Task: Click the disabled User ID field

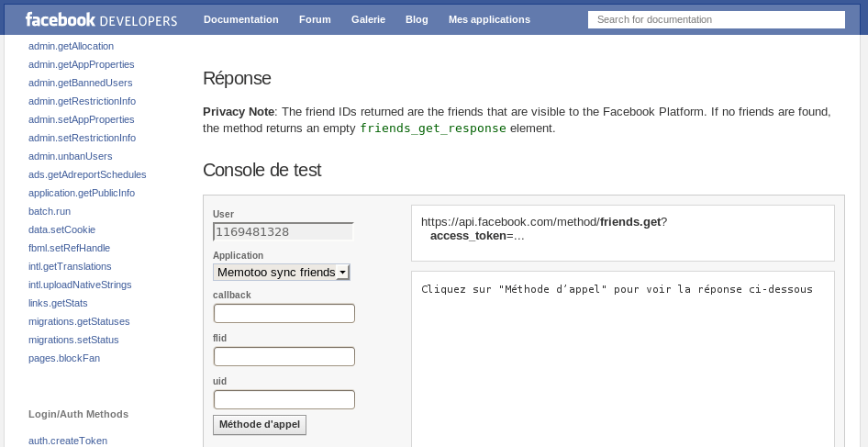Action: [x=284, y=231]
